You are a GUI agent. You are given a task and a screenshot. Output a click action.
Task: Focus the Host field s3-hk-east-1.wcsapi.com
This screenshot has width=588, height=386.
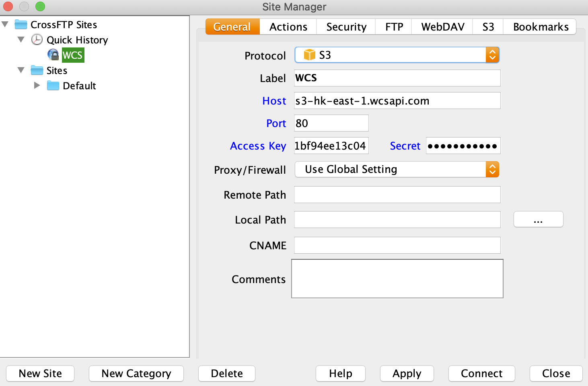point(397,101)
